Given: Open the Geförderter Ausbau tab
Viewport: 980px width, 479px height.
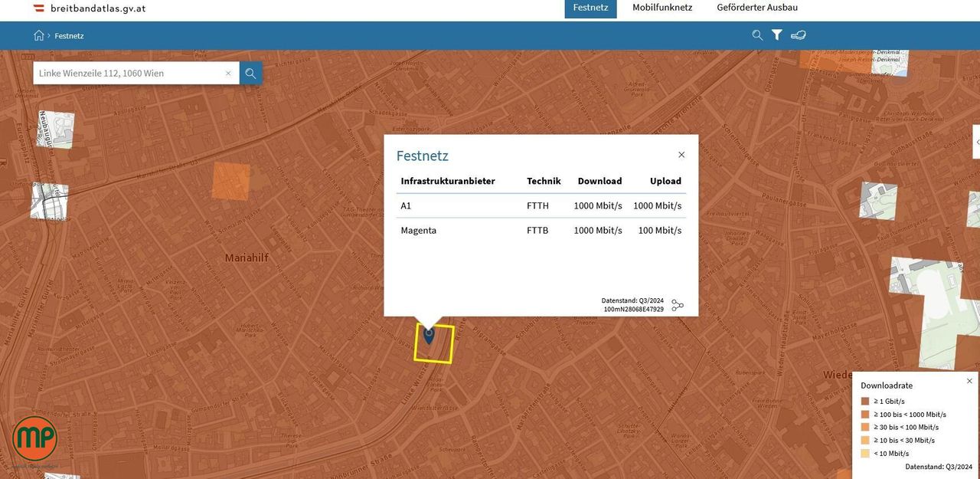Looking at the screenshot, I should click(756, 8).
